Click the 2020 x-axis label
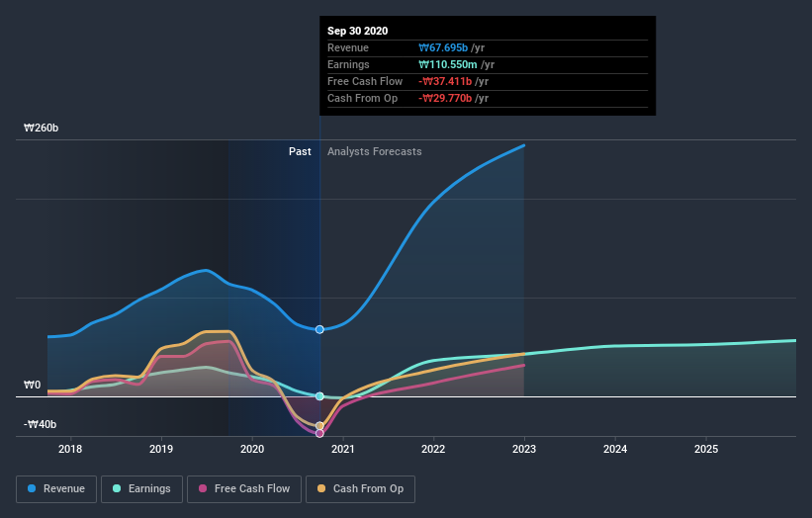 252,449
